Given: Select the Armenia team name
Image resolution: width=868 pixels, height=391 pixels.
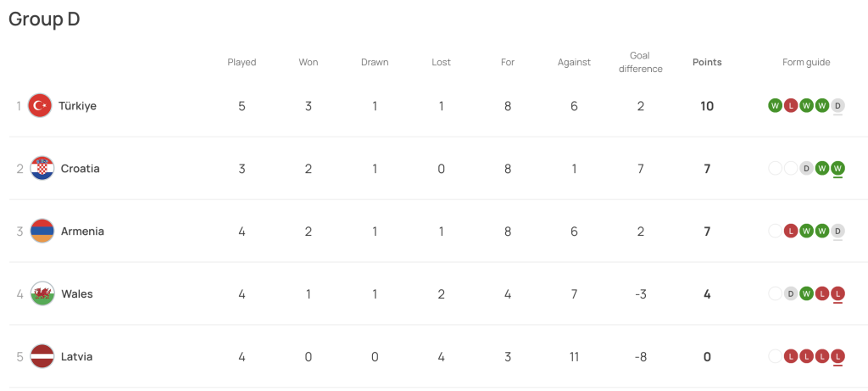Looking at the screenshot, I should pos(82,232).
